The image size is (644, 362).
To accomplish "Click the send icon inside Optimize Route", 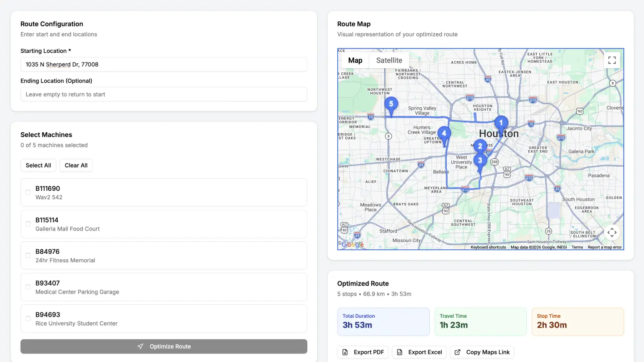I will (x=140, y=346).
